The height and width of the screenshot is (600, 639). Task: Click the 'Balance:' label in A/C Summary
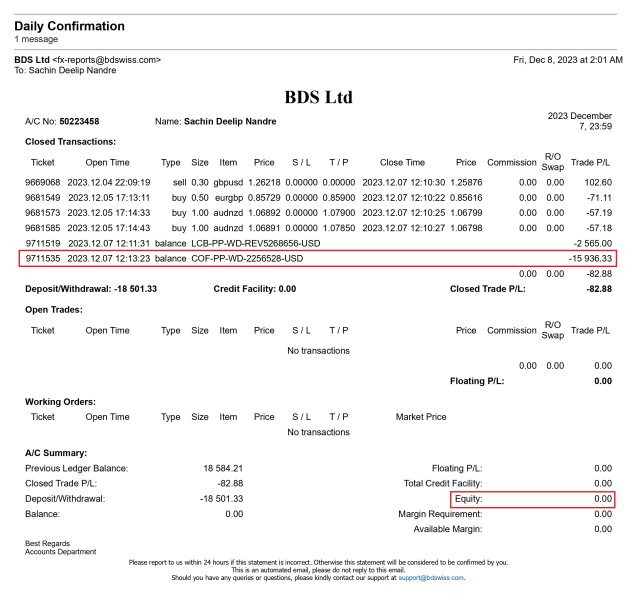(42, 514)
